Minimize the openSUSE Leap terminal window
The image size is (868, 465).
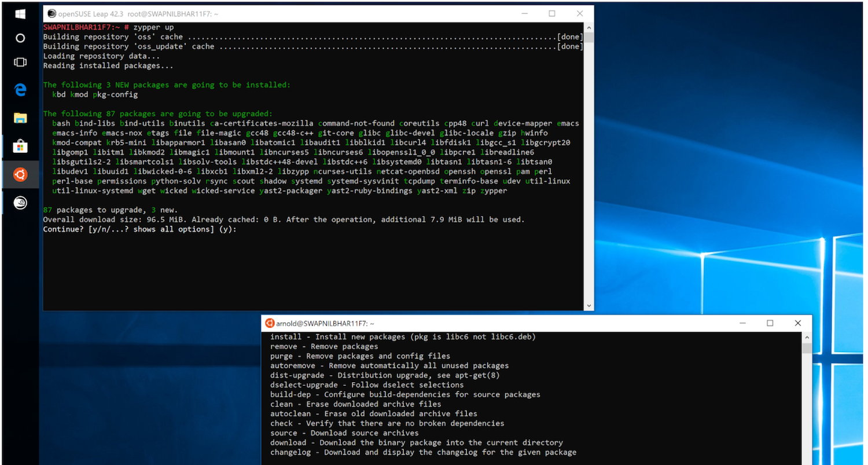point(524,13)
